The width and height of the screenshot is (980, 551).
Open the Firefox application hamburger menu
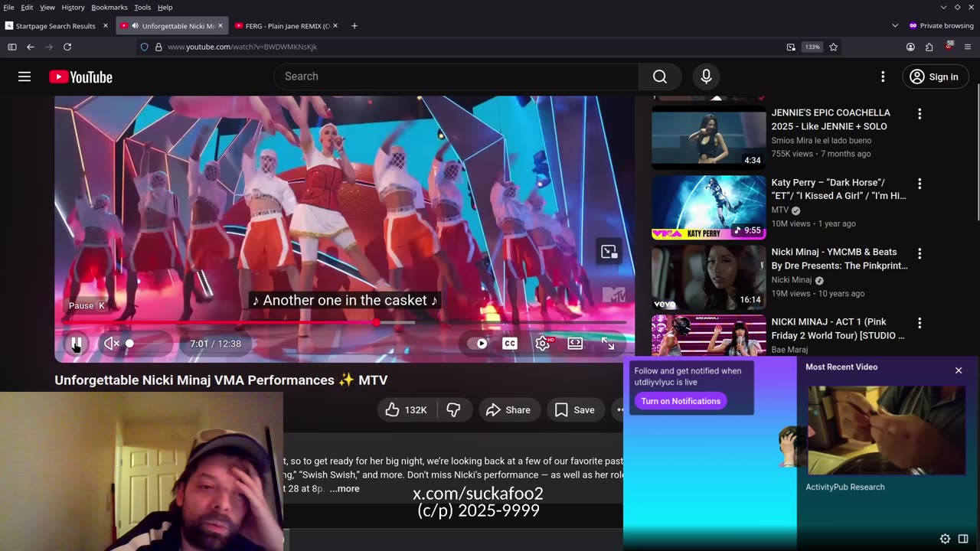pos(968,47)
